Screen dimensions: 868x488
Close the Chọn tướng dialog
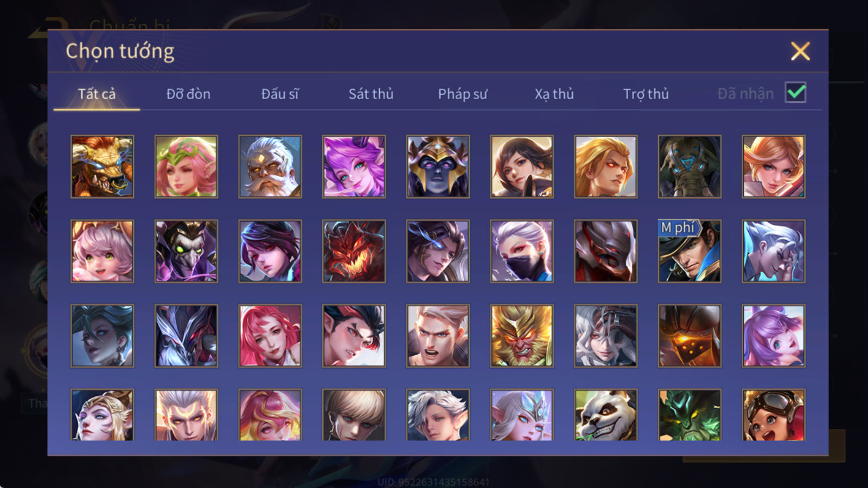(800, 52)
